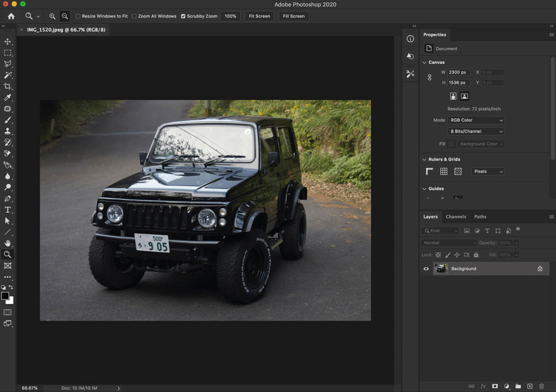556x392 pixels.
Task: Click the foreground color swatch
Action: click(5, 296)
